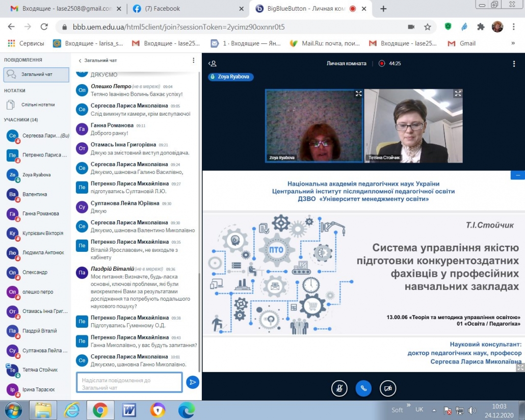Minimize the presentation with blue minus button

click(x=518, y=175)
